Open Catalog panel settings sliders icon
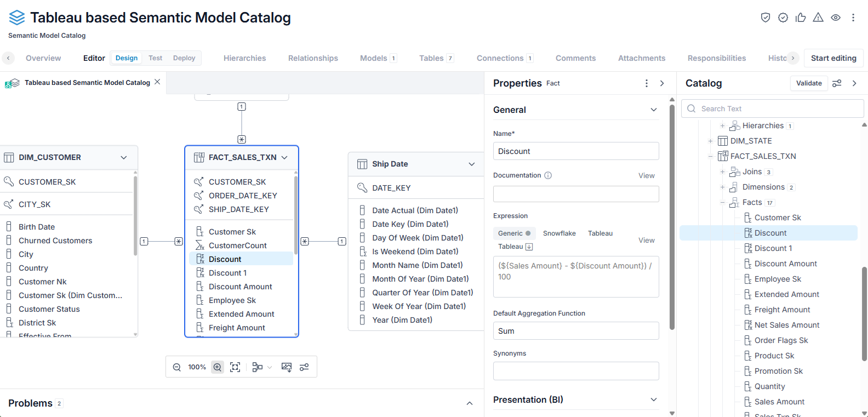Viewport: 868px width, 417px height. (x=837, y=83)
